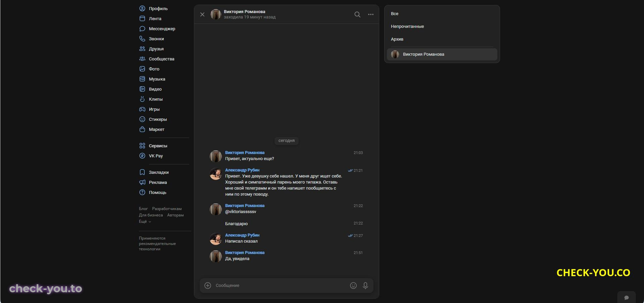The width and height of the screenshot is (644, 303).
Task: Open the Реклама megaphone icon
Action: tap(142, 182)
